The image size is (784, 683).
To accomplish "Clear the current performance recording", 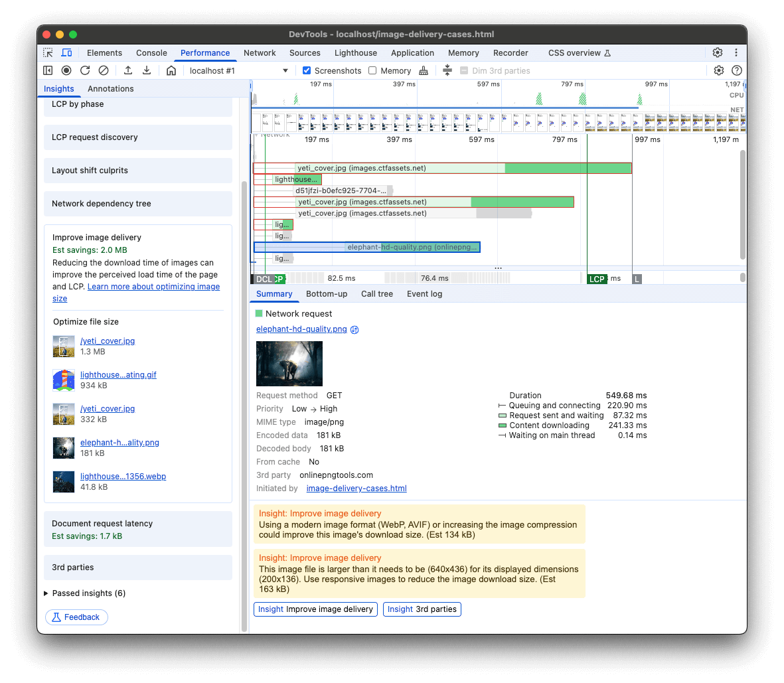I will [x=103, y=70].
